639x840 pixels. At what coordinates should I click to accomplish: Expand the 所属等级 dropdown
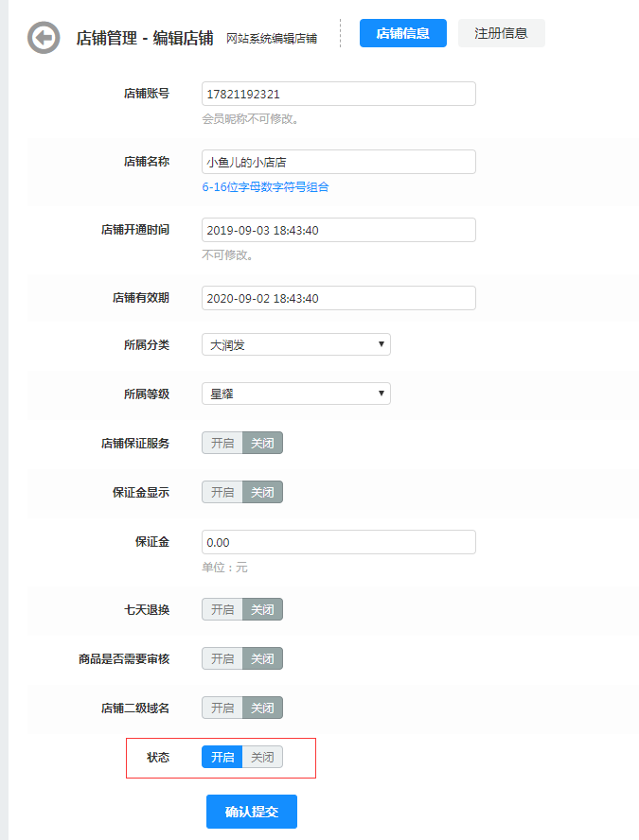pos(295,394)
